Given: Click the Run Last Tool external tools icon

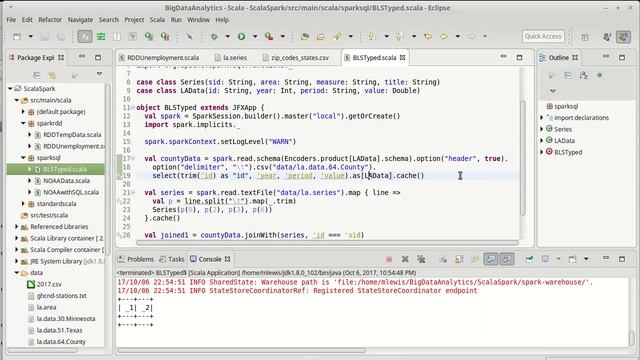Looking at the screenshot, I should [x=269, y=36].
